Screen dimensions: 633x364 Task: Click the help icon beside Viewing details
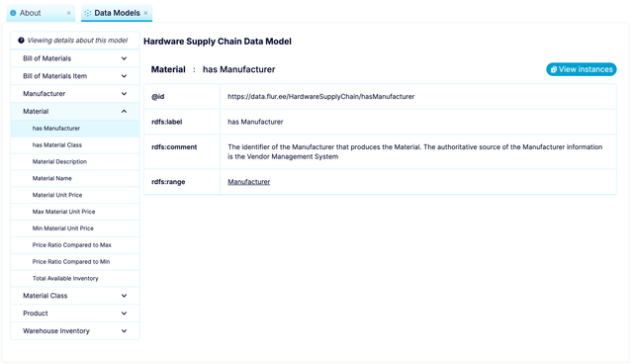pyautogui.click(x=21, y=41)
